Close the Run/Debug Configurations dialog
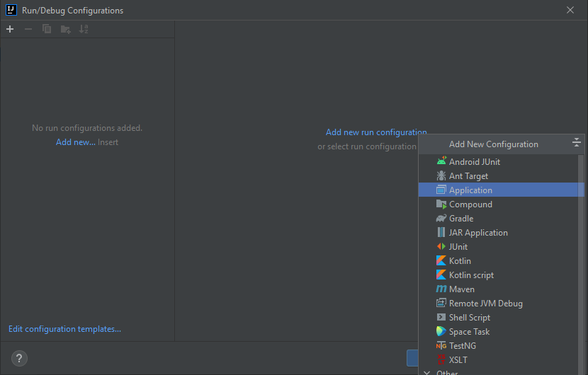The height and width of the screenshot is (375, 588). (570, 10)
